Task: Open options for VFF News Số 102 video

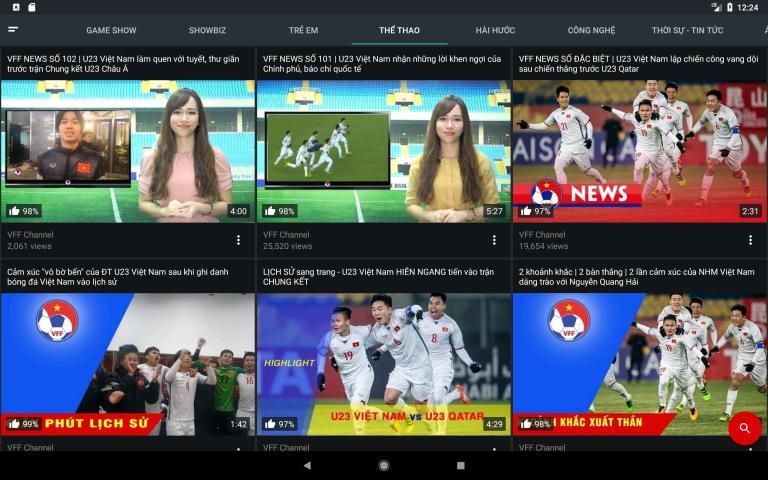Action: [238, 240]
